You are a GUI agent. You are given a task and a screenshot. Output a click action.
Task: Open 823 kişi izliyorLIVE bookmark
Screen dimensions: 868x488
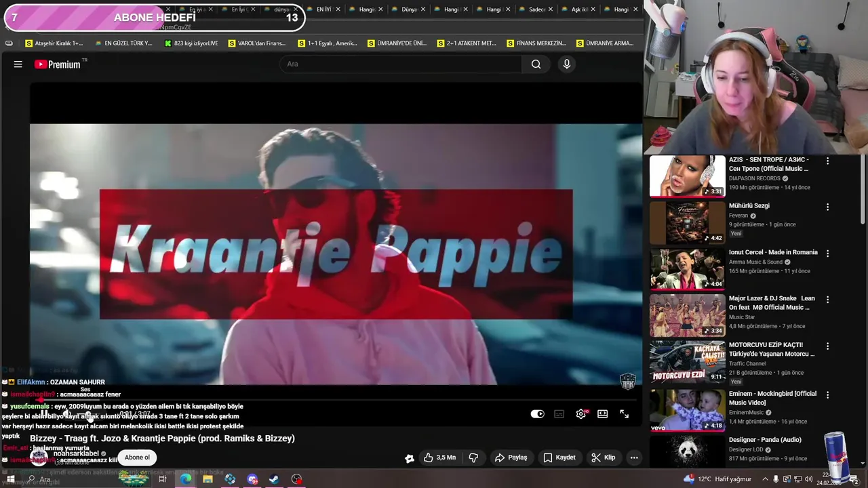192,43
